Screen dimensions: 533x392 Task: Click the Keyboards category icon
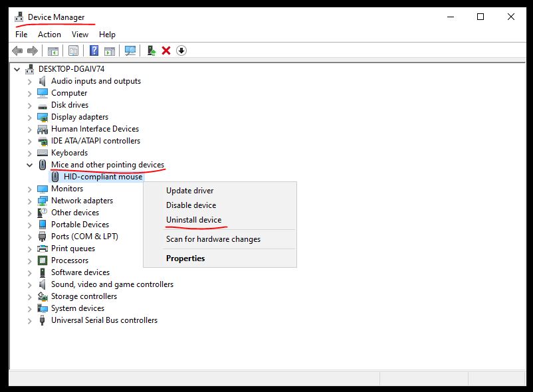[43, 153]
